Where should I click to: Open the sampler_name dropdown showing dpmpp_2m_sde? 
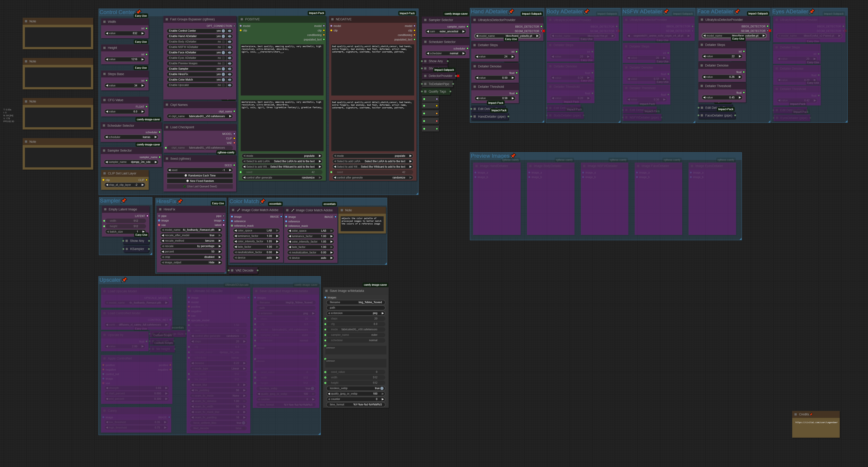(x=132, y=162)
